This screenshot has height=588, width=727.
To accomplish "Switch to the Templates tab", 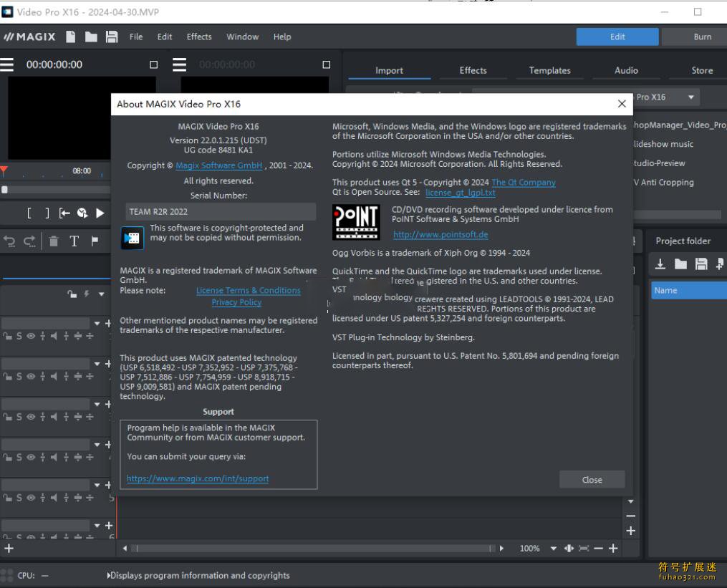I will (549, 70).
